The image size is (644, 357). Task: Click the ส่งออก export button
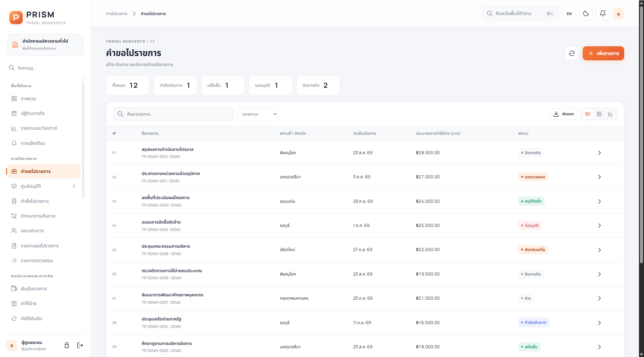coord(563,114)
